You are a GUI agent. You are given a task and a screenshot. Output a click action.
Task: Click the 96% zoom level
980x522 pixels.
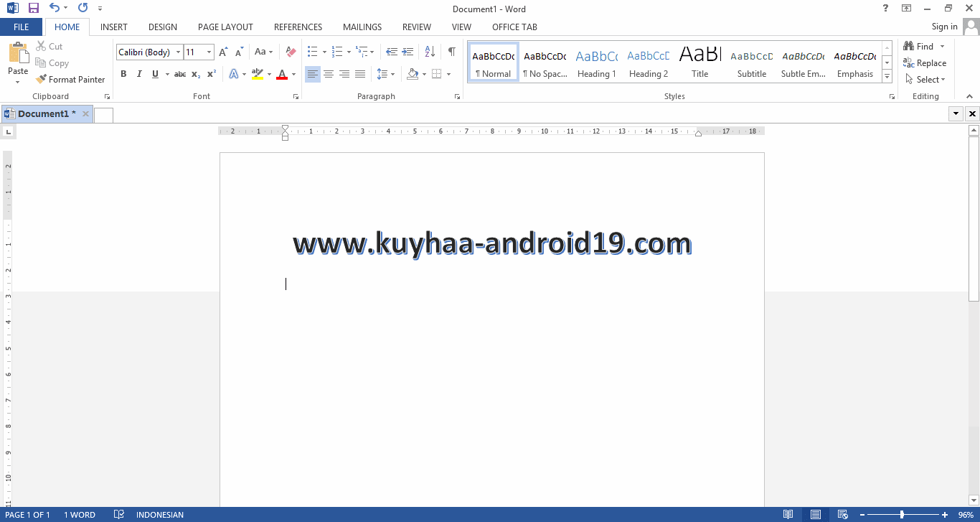pos(966,515)
